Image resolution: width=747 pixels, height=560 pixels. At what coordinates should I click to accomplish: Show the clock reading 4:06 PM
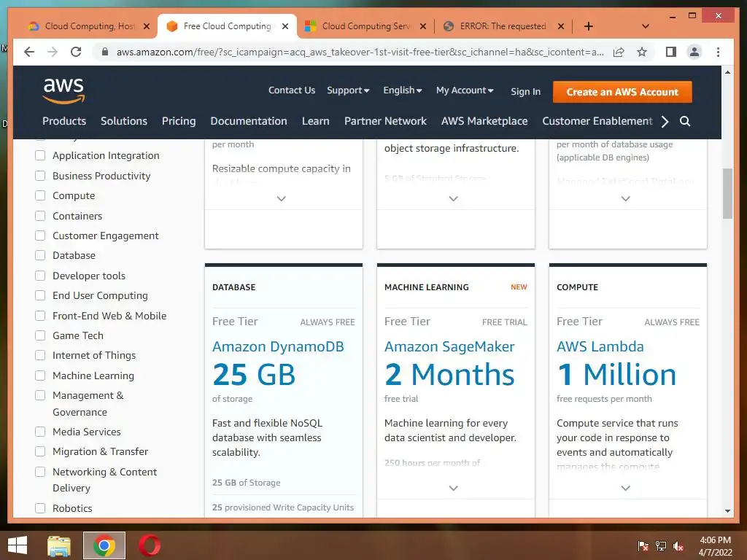[x=715, y=540]
